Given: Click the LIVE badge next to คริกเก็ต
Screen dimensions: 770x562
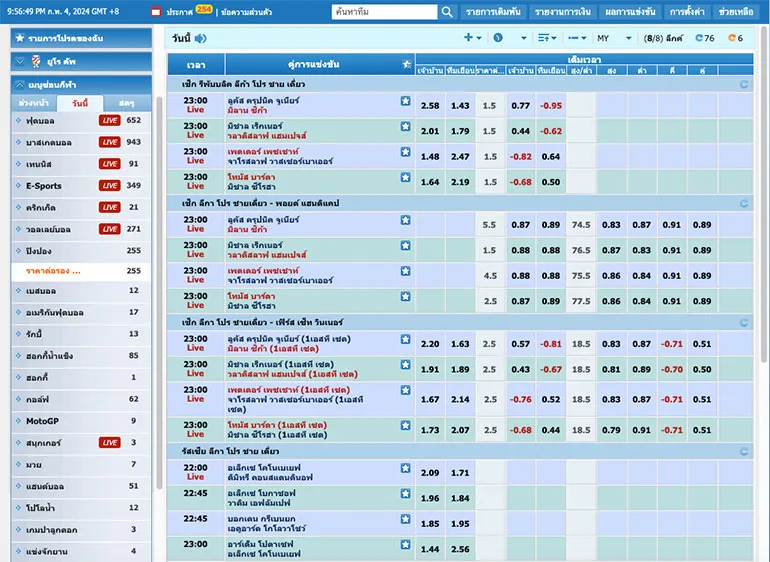Looking at the screenshot, I should coord(110,207).
